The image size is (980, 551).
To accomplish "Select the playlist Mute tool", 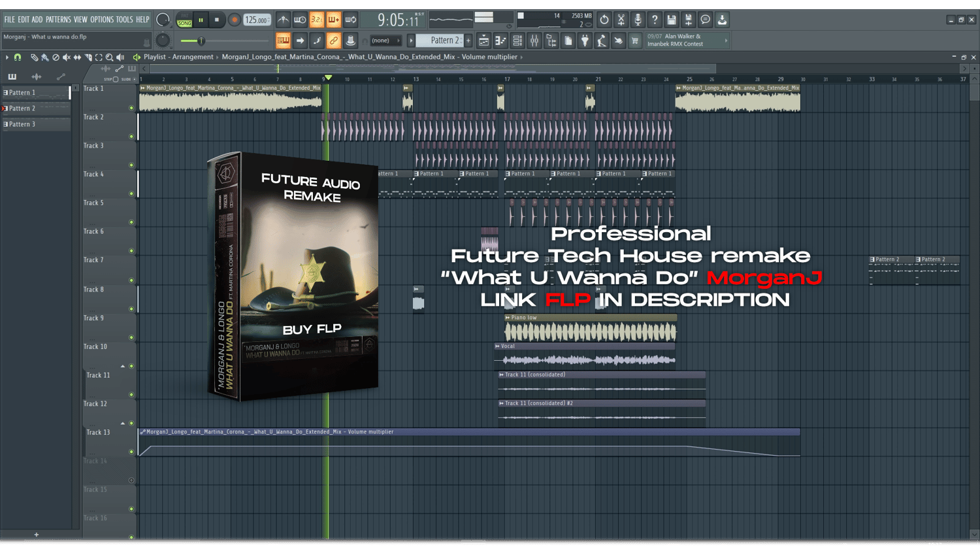I will (66, 58).
